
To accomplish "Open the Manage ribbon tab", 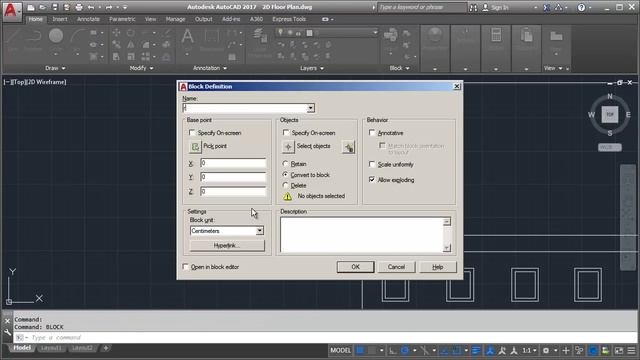I will click(175, 19).
